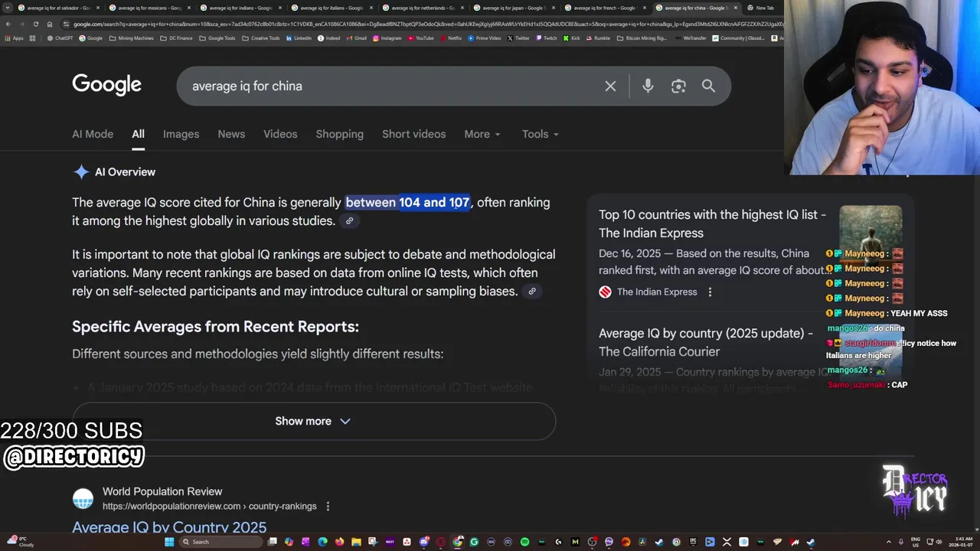Switch to Videos results tab

[x=280, y=134]
